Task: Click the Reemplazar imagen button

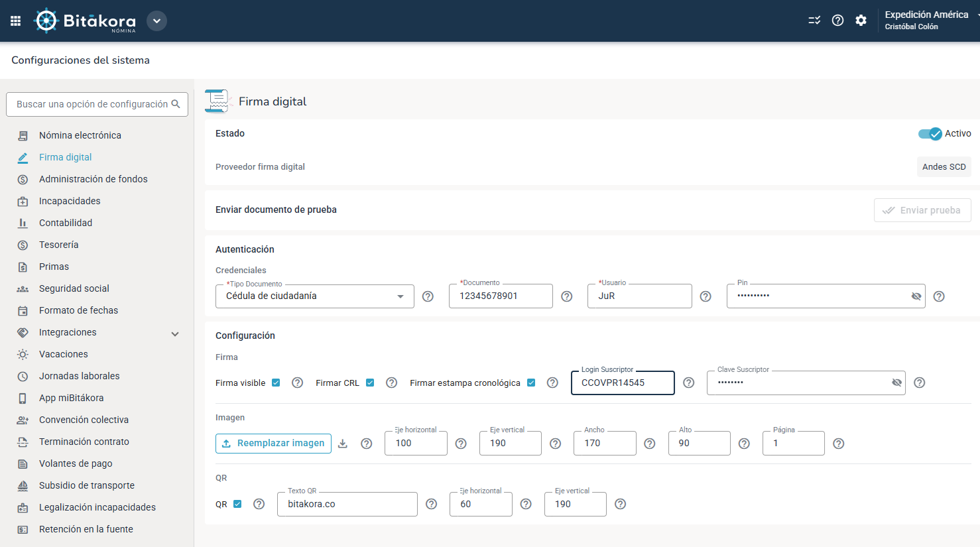Action: click(x=273, y=444)
